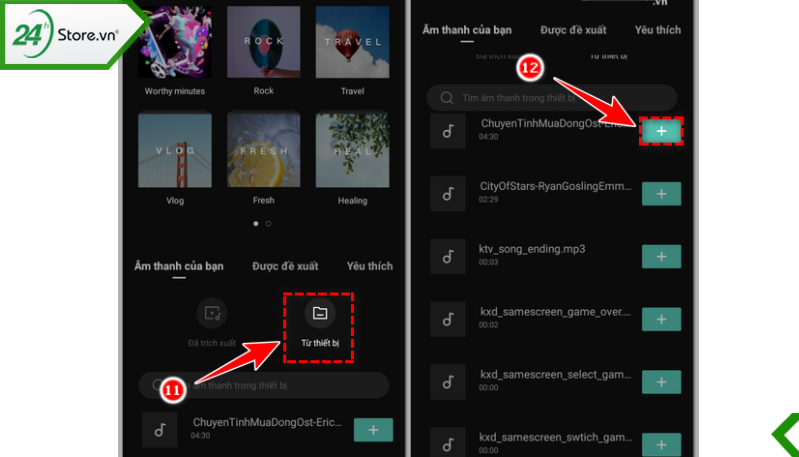Open the Vlog music category thumbnail

point(175,150)
